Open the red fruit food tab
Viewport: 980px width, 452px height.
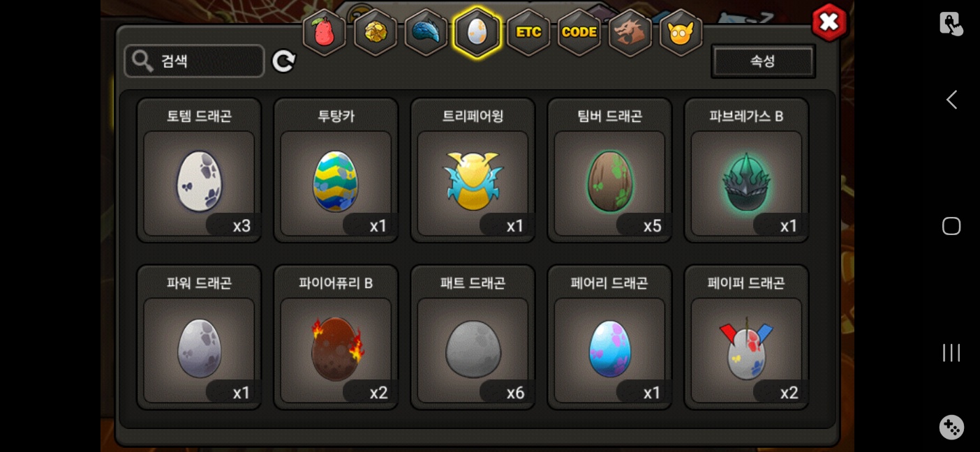click(325, 32)
